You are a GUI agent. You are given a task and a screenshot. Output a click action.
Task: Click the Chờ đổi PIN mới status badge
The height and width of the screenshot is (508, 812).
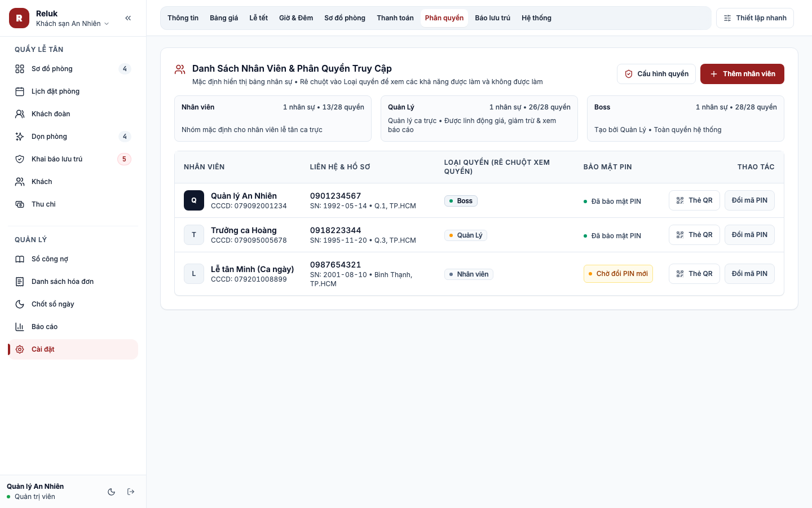click(x=618, y=274)
